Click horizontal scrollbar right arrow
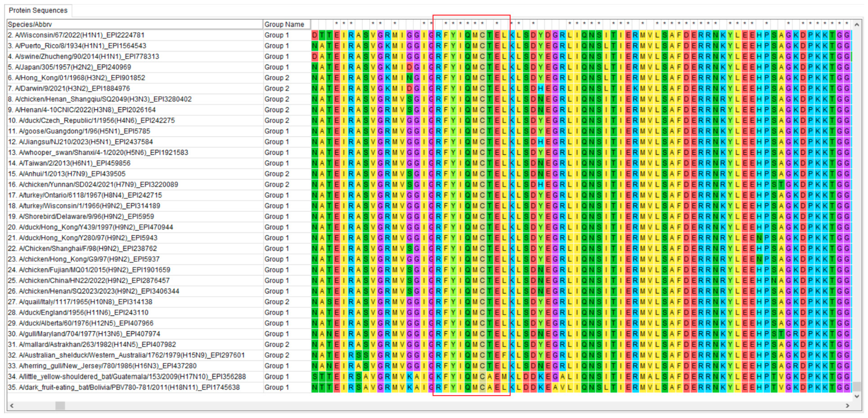Screen dimensions: 868x418 tap(847, 406)
